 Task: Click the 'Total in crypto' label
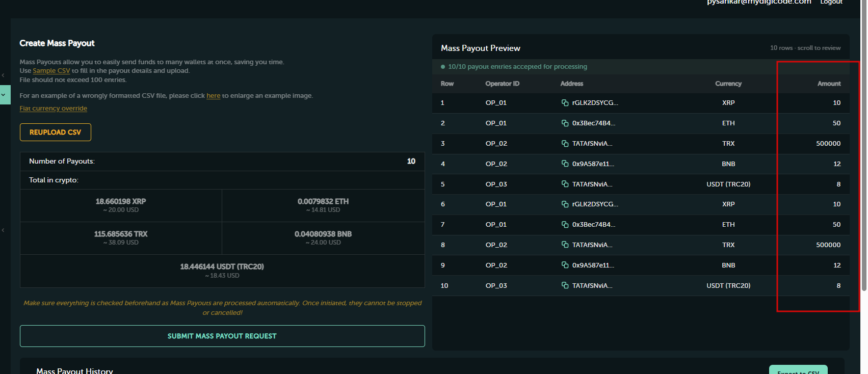click(x=54, y=180)
